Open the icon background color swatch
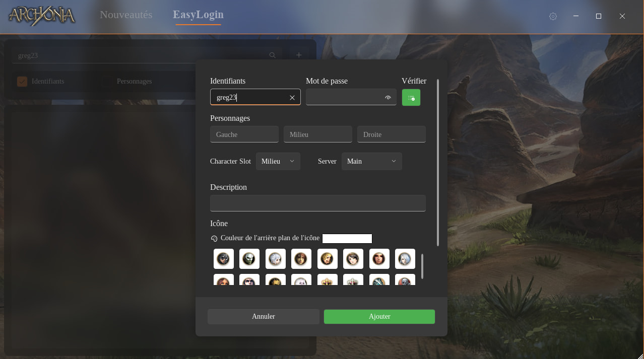Image resolution: width=644 pixels, height=359 pixels. (x=347, y=239)
